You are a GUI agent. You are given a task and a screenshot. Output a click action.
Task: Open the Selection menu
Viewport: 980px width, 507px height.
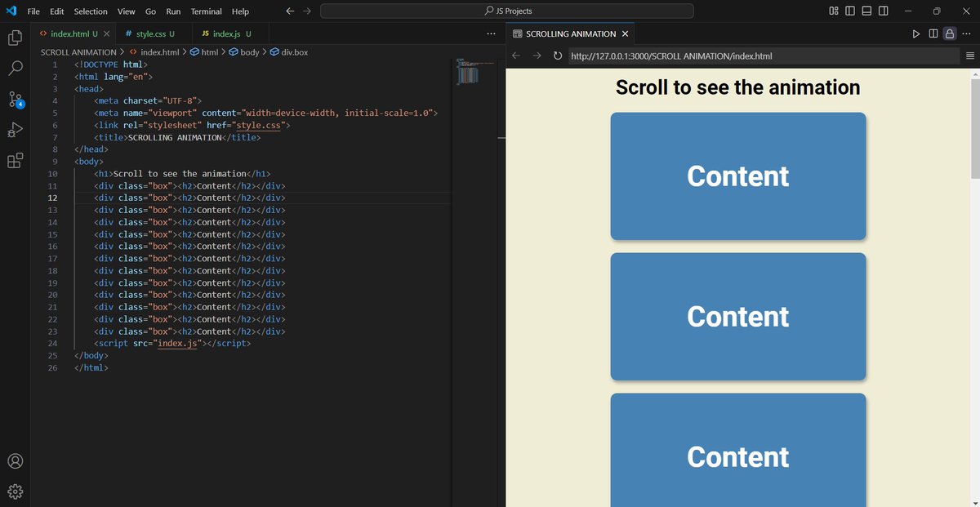(91, 11)
